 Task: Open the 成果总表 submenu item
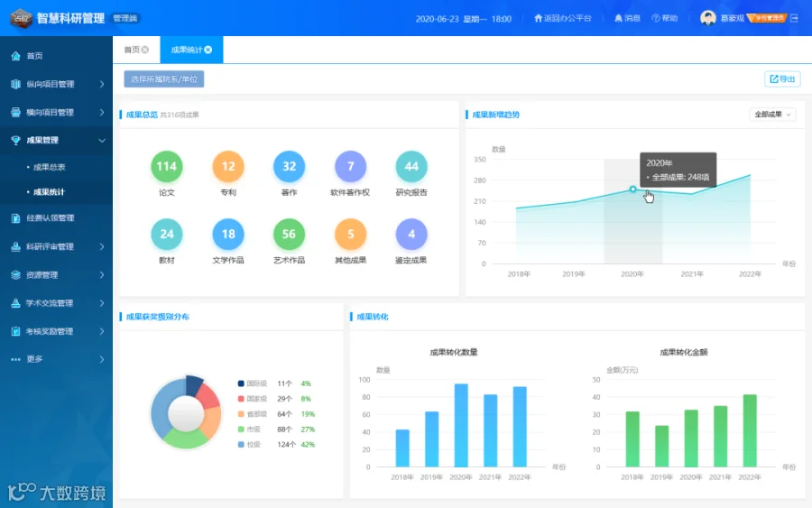50,167
